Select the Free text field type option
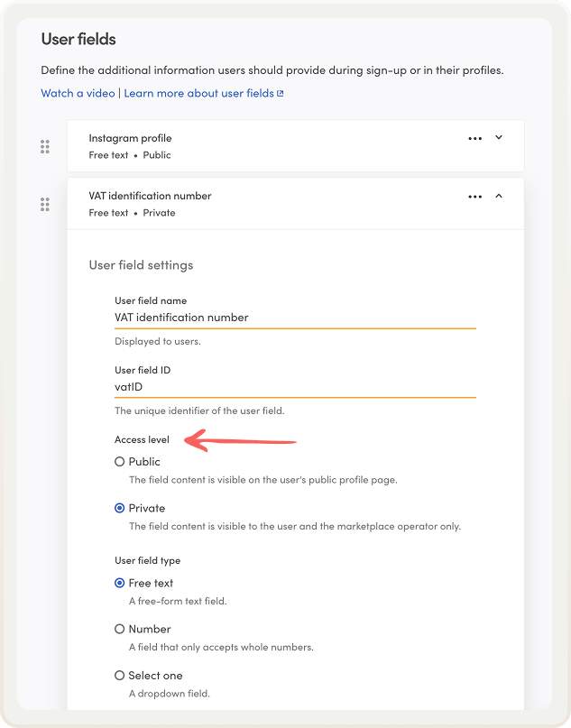The image size is (571, 728). (117, 583)
